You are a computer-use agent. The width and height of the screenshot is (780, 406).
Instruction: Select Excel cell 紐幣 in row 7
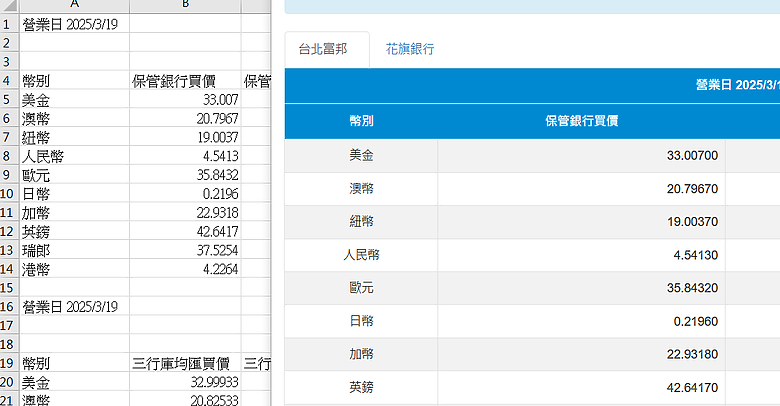click(x=75, y=137)
